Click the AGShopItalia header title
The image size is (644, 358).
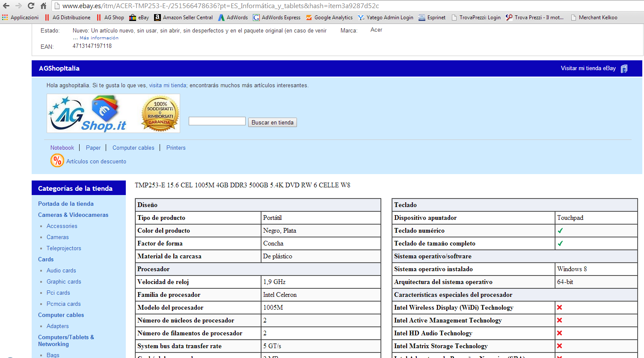click(59, 68)
